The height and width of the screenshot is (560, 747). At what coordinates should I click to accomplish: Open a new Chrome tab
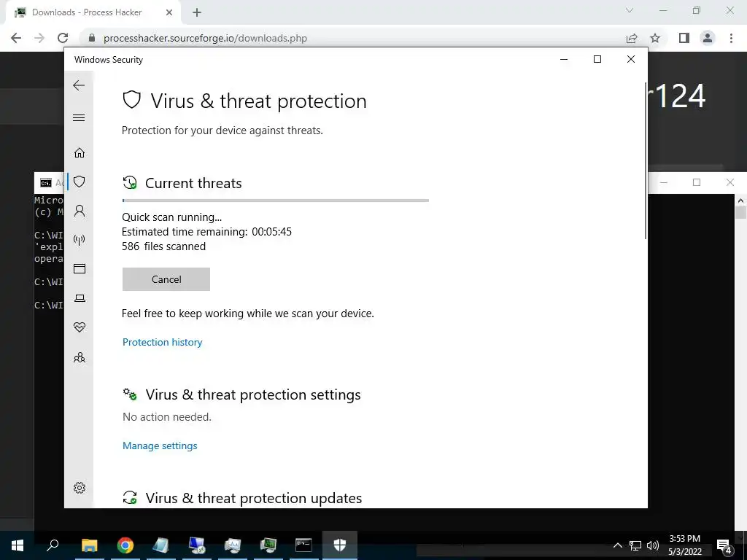coord(197,12)
